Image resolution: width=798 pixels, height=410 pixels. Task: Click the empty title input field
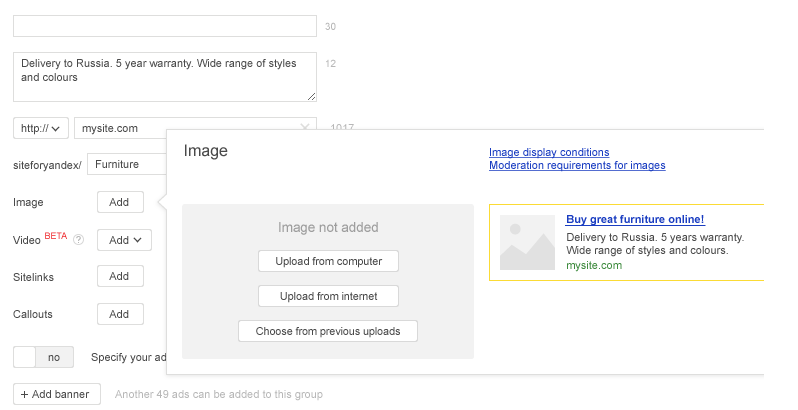pos(165,26)
